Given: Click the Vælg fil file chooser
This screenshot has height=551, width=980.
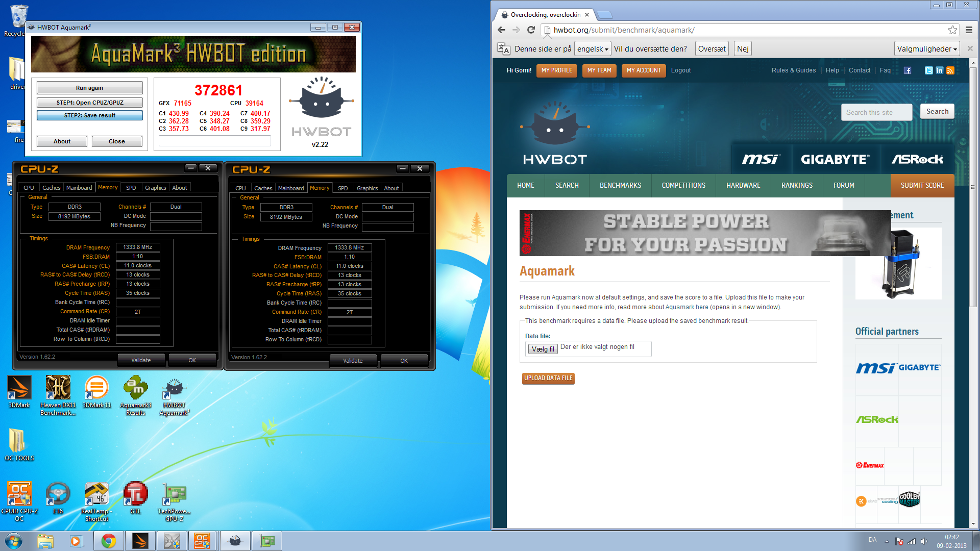Looking at the screenshot, I should click(543, 349).
